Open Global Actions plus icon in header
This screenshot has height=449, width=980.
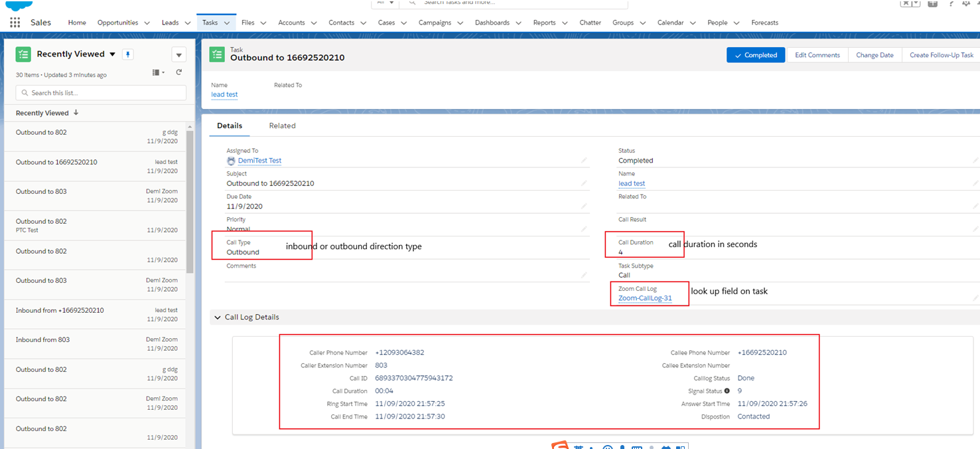point(932,3)
